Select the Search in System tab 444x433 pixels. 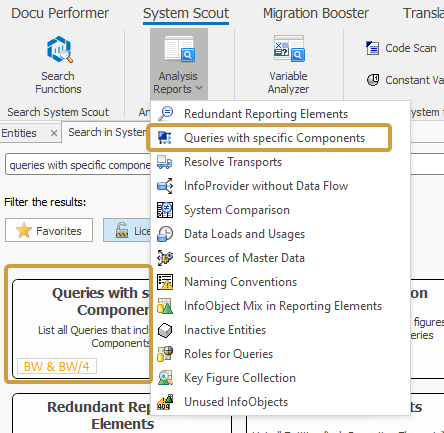click(107, 132)
